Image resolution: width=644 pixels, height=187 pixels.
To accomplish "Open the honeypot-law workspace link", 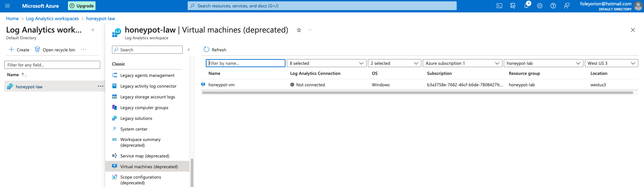I will click(29, 87).
